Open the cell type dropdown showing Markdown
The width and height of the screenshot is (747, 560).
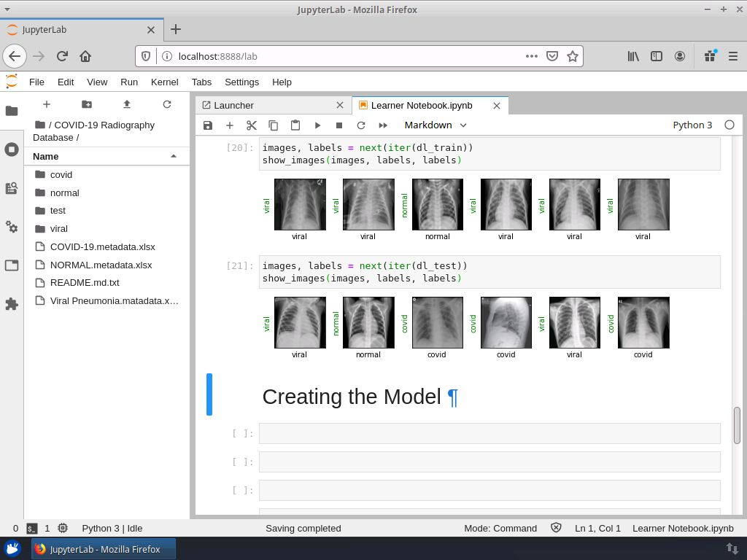436,125
